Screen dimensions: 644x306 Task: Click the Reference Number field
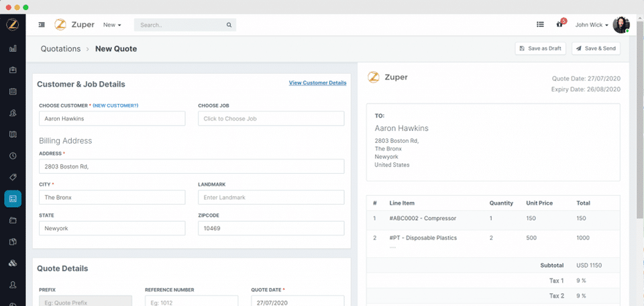tap(191, 301)
